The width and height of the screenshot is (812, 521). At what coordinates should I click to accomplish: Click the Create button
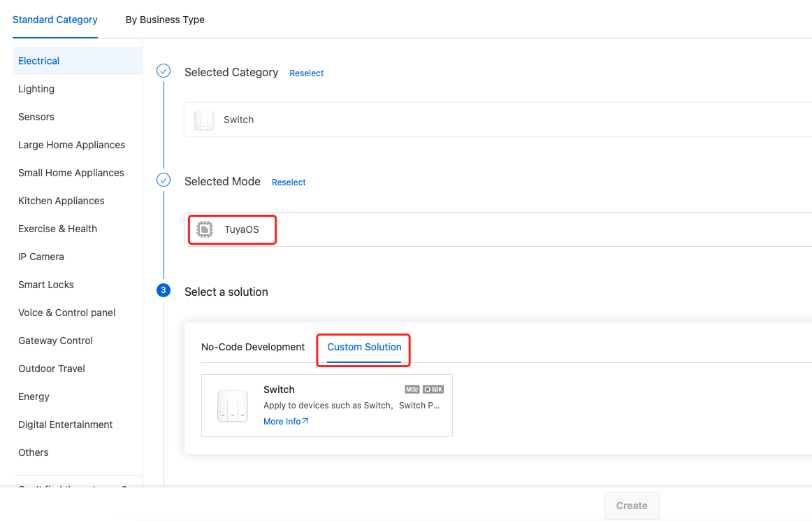pyautogui.click(x=632, y=506)
